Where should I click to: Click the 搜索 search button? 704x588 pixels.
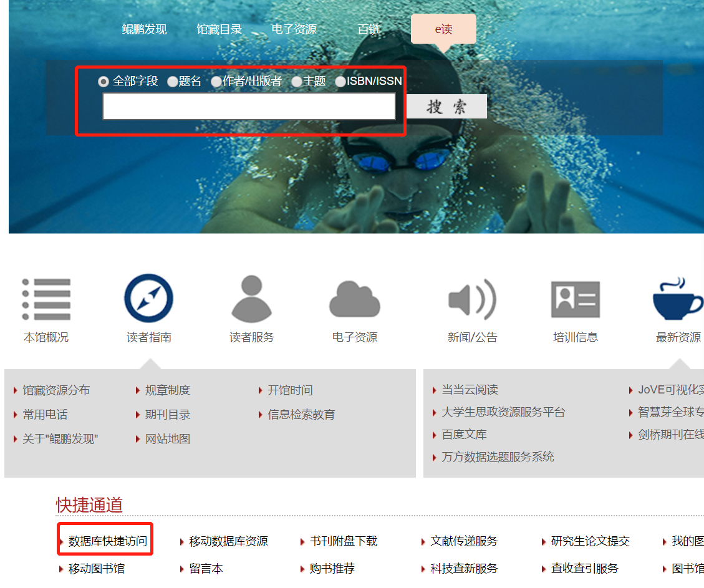click(446, 106)
